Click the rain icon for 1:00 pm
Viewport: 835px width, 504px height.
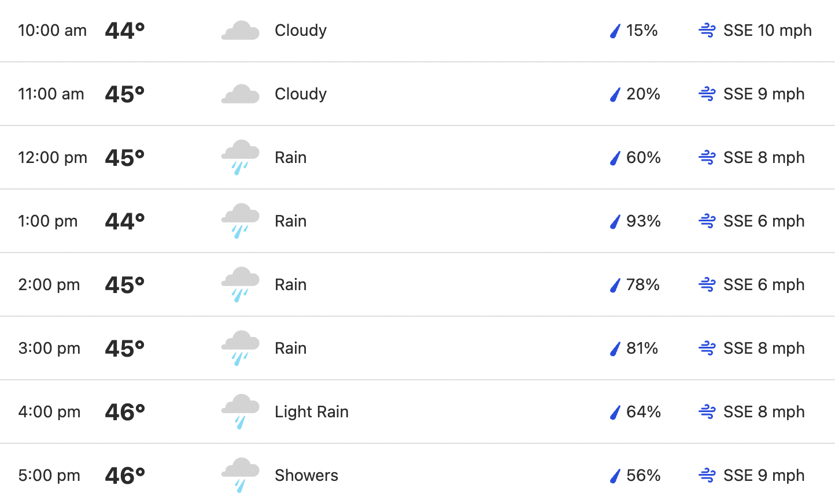point(241,221)
